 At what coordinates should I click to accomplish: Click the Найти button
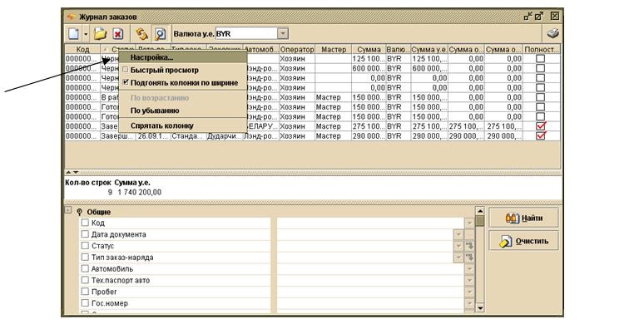click(x=523, y=218)
